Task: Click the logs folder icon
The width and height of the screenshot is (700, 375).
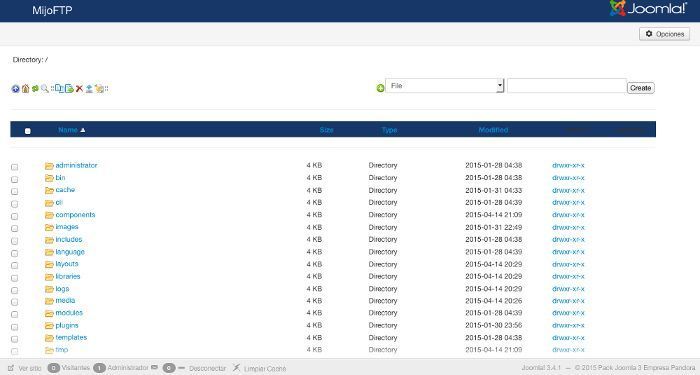Action: 49,289
